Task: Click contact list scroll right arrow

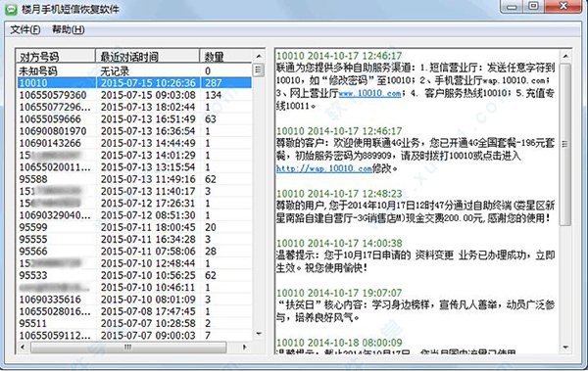Action: (x=244, y=347)
